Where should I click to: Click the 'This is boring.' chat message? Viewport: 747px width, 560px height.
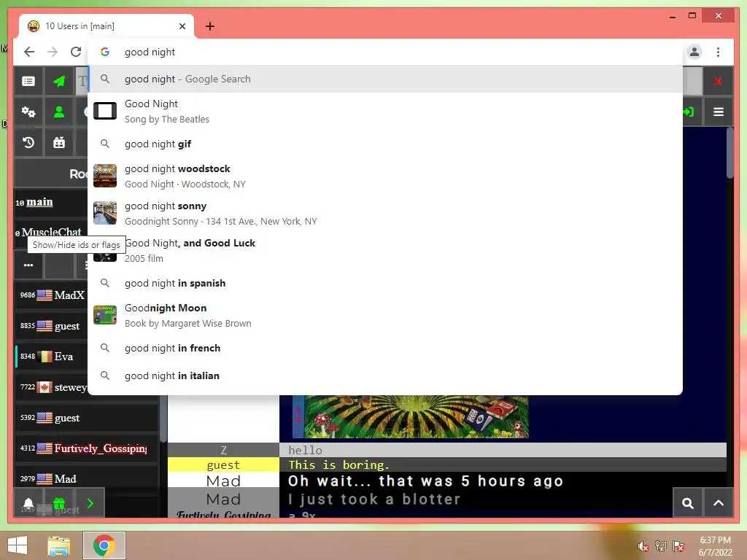(338, 464)
